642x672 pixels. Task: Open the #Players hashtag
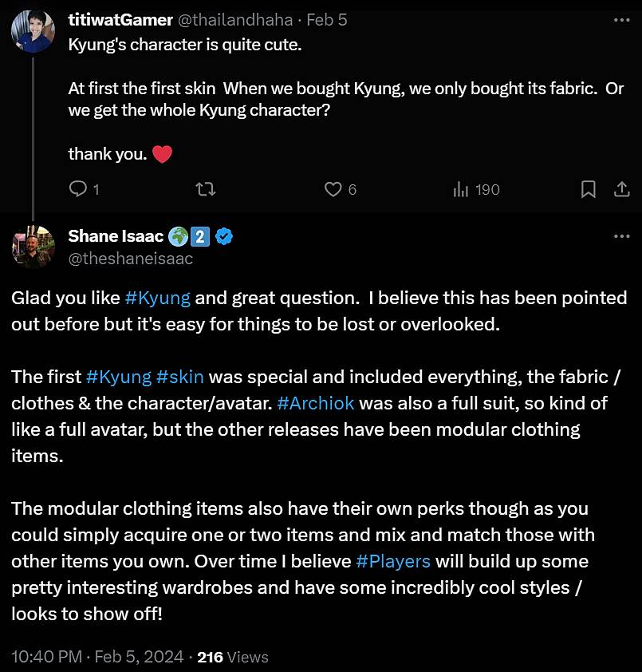393,561
